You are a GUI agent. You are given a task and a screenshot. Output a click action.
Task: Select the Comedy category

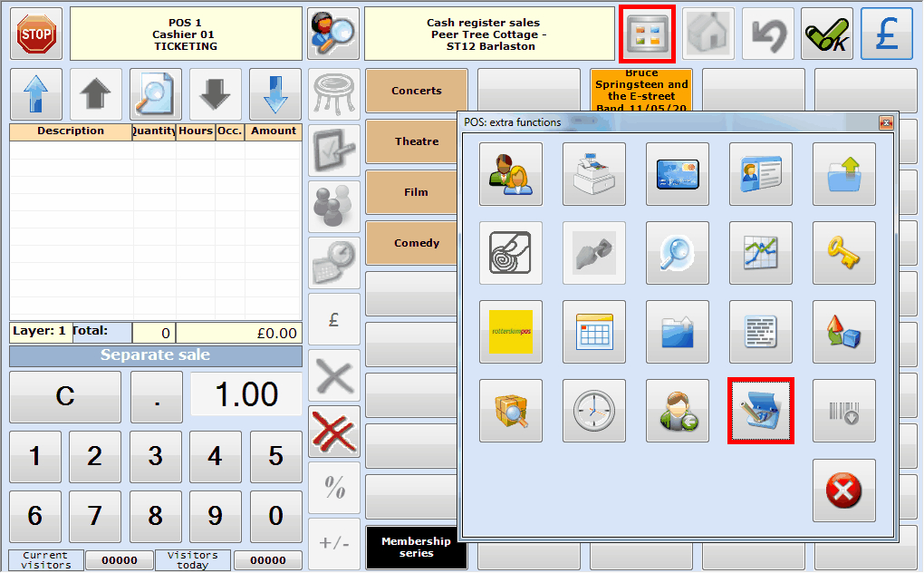[x=417, y=243]
